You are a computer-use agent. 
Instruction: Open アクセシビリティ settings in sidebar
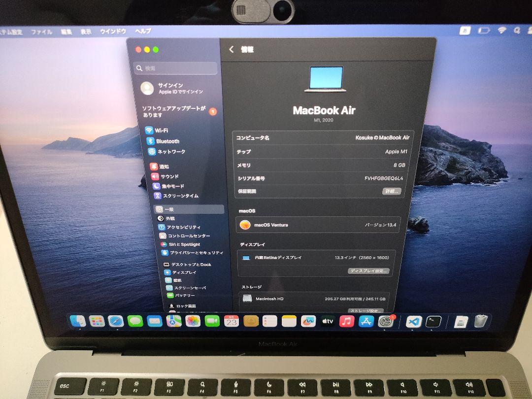point(179,227)
